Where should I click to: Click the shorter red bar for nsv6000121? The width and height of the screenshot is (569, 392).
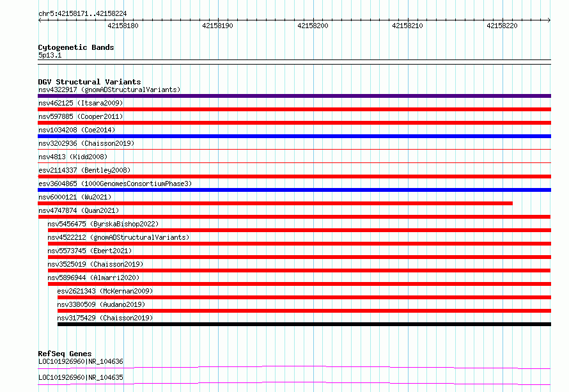coord(276,203)
